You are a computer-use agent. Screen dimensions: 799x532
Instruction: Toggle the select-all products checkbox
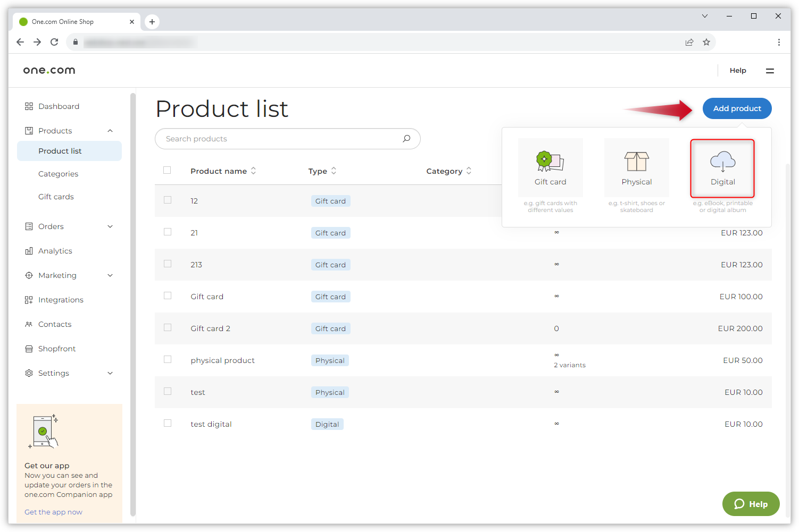[167, 171]
